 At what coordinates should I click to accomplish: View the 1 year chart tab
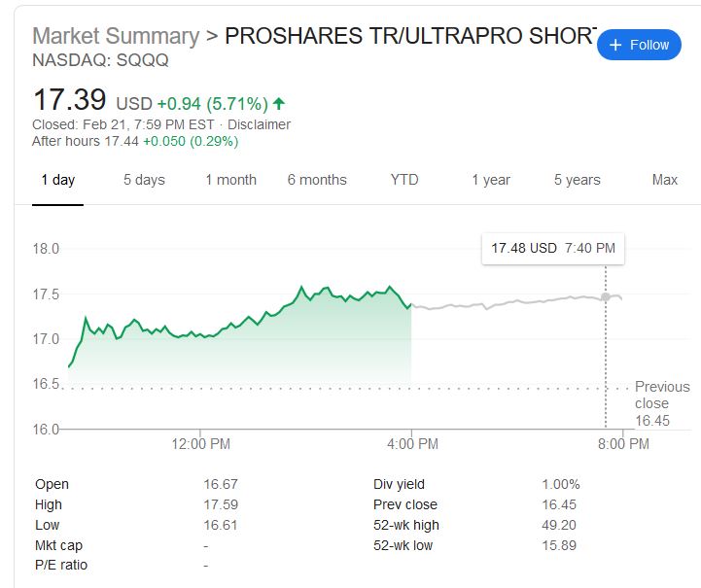(491, 180)
